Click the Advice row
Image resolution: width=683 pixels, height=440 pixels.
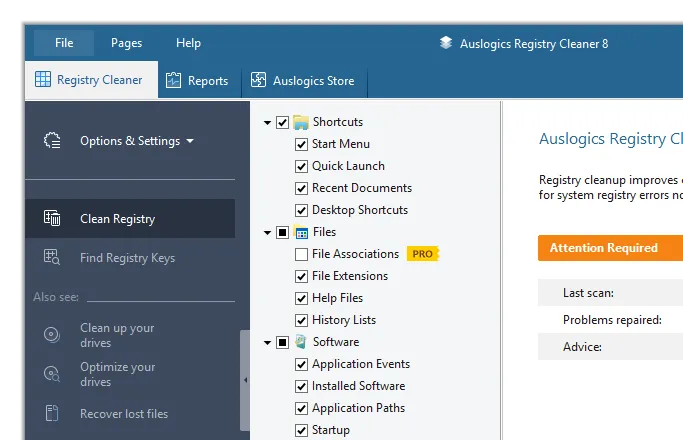coord(610,347)
